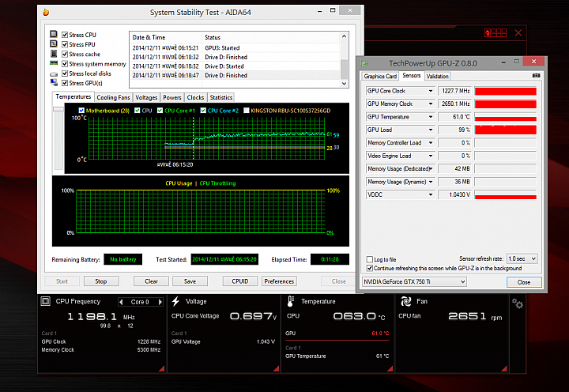
Task: Click the red close X of background utility window
Action: click(518, 33)
